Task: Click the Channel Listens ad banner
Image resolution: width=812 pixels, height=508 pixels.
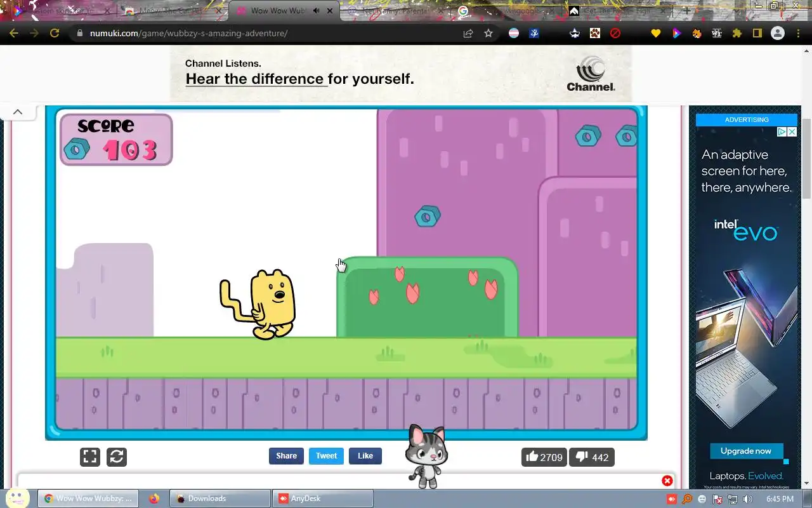Action: pos(401,73)
